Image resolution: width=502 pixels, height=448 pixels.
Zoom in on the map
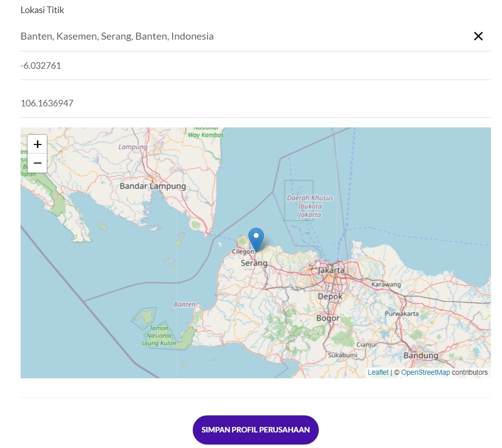pyautogui.click(x=37, y=144)
